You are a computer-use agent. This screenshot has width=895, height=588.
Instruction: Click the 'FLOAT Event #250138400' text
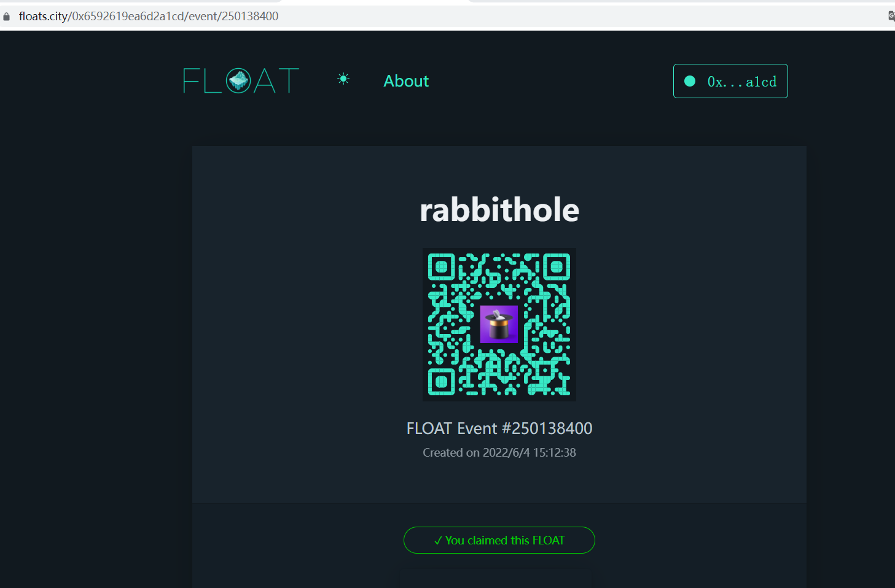499,428
